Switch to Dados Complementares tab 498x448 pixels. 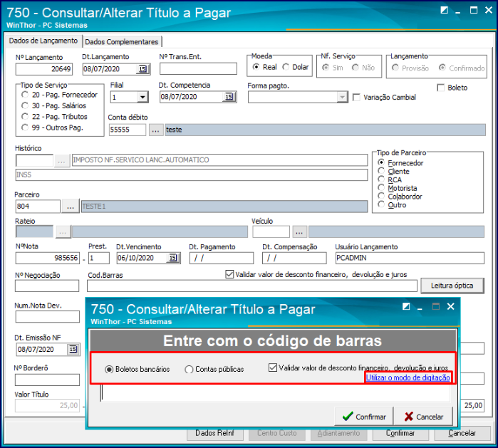(122, 42)
